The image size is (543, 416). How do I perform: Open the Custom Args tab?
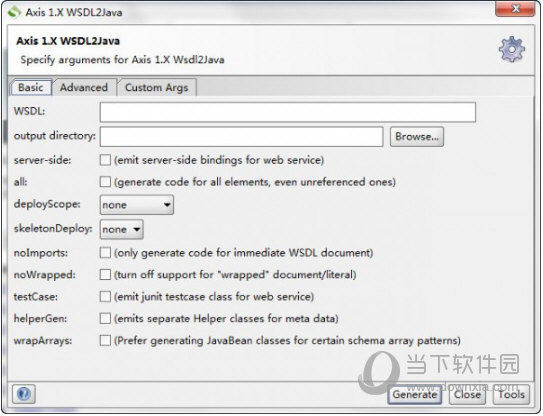click(157, 87)
